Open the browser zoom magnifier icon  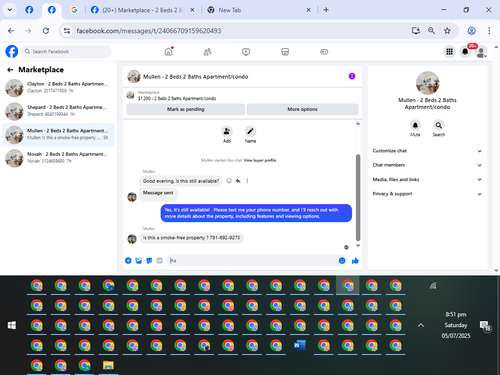pos(431,31)
